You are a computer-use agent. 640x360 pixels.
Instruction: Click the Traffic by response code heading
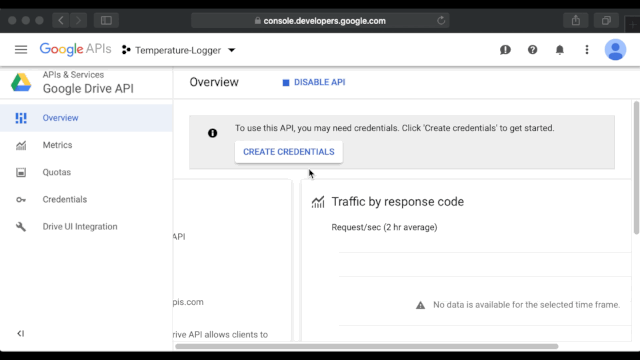pos(398,202)
